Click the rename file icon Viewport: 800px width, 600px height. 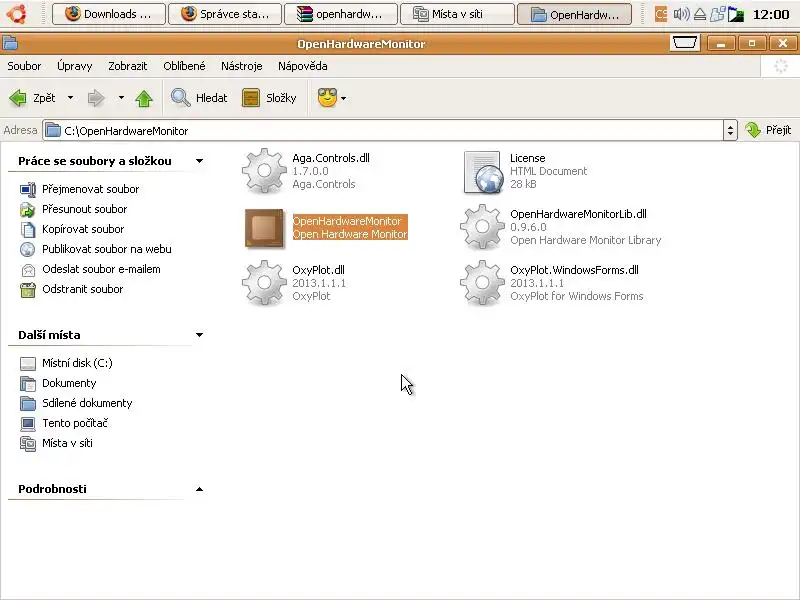(28, 190)
